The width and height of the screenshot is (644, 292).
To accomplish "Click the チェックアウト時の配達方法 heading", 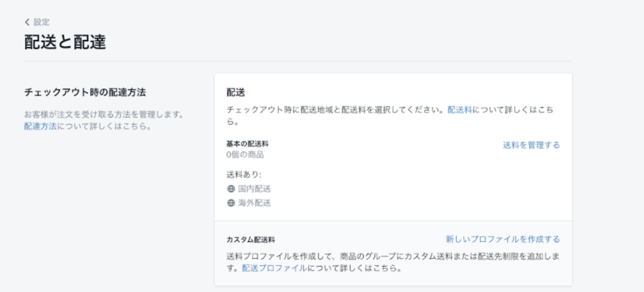I will [85, 92].
